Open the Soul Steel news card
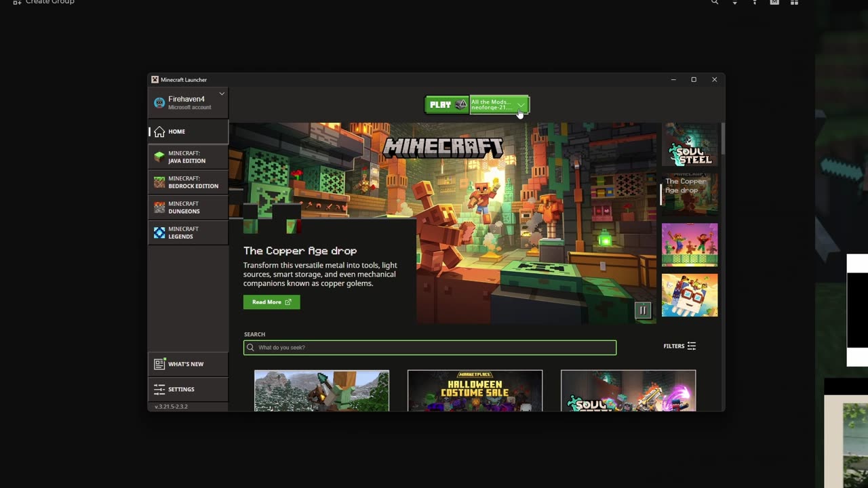This screenshot has height=488, width=868. tap(628, 390)
